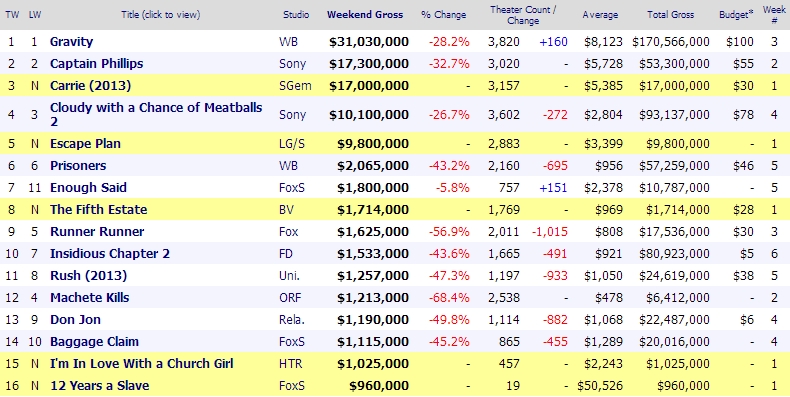This screenshot has width=790, height=397.
Task: Open the Captain Phillips title link
Action: (96, 64)
